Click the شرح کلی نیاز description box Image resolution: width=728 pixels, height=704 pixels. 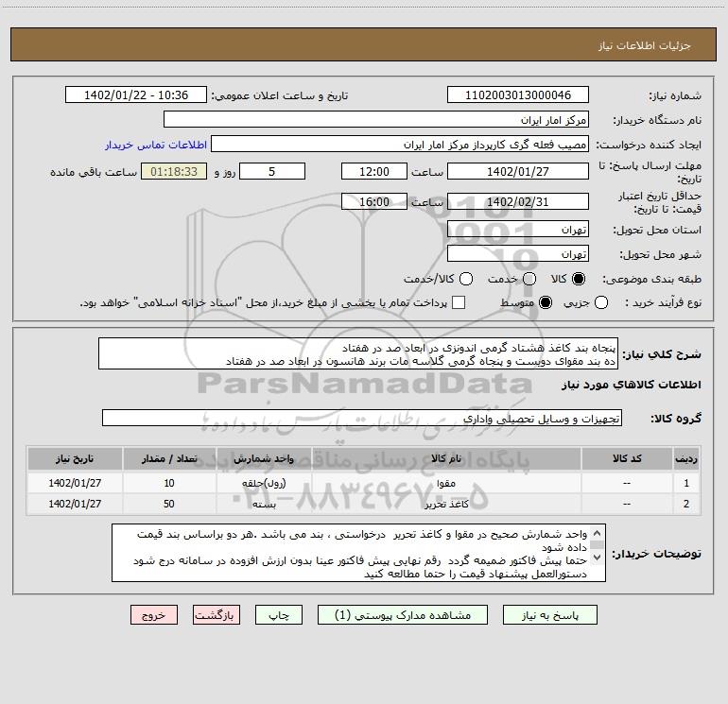pyautogui.click(x=358, y=354)
